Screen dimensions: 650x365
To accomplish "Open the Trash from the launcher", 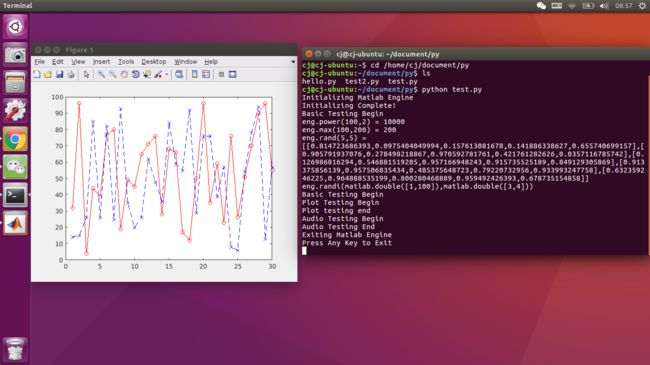I will click(x=15, y=349).
